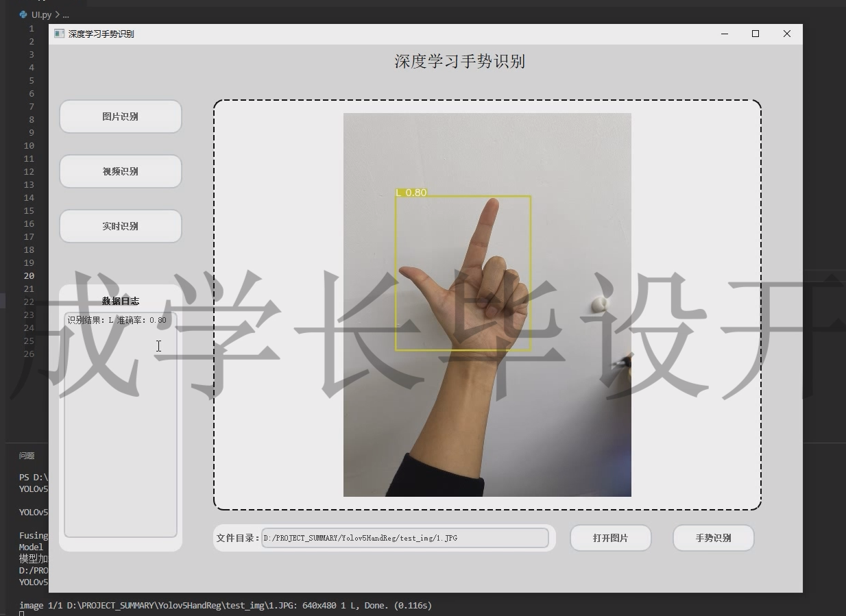Click the displayed hand gesture image

(x=487, y=305)
